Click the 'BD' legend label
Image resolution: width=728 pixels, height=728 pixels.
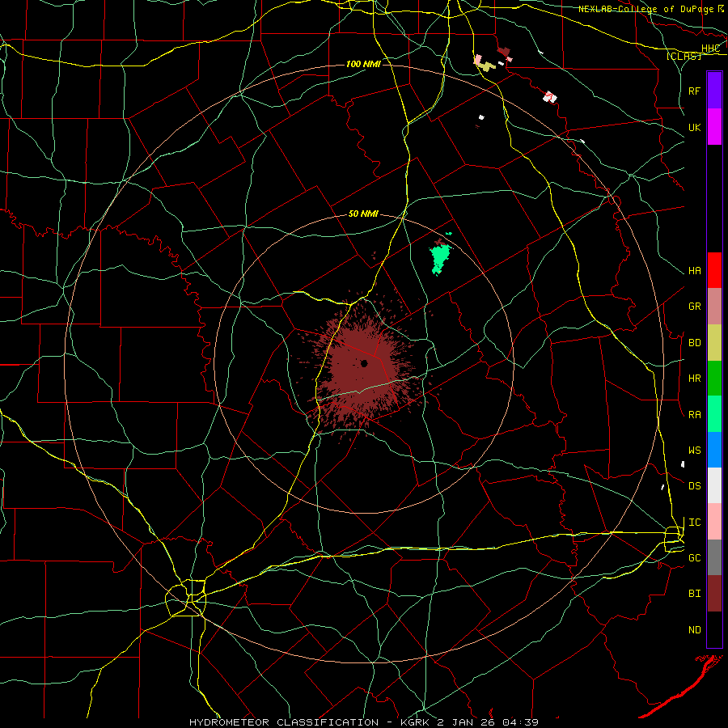coord(695,343)
